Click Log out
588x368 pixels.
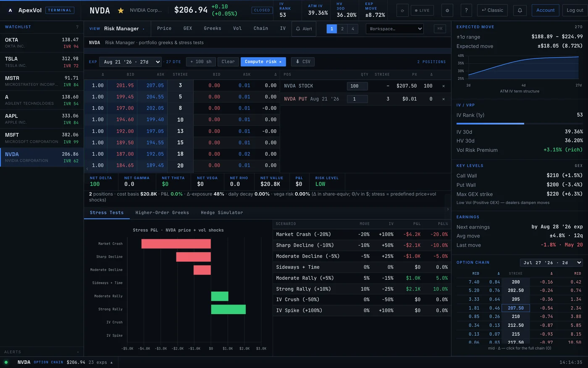click(574, 11)
